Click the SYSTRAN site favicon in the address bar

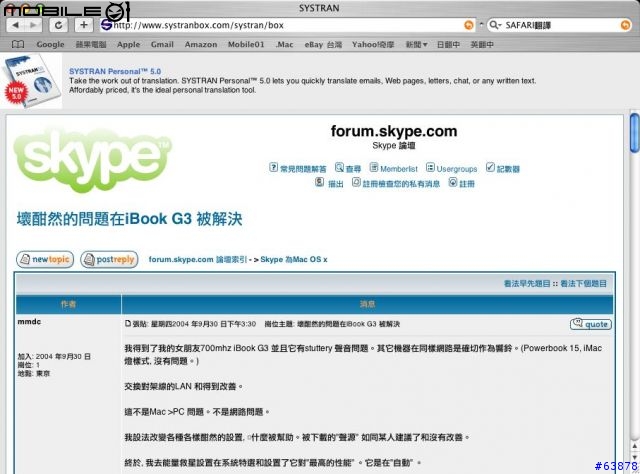(107, 25)
